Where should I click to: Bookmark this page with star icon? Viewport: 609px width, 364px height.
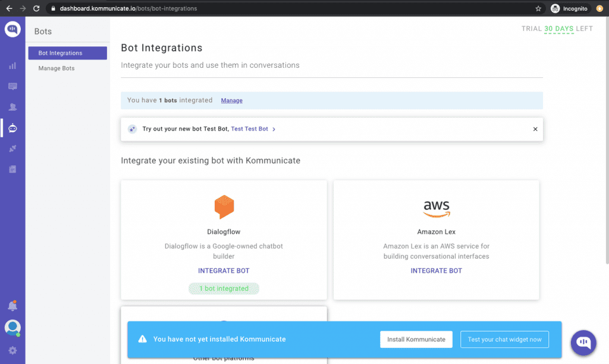point(538,8)
